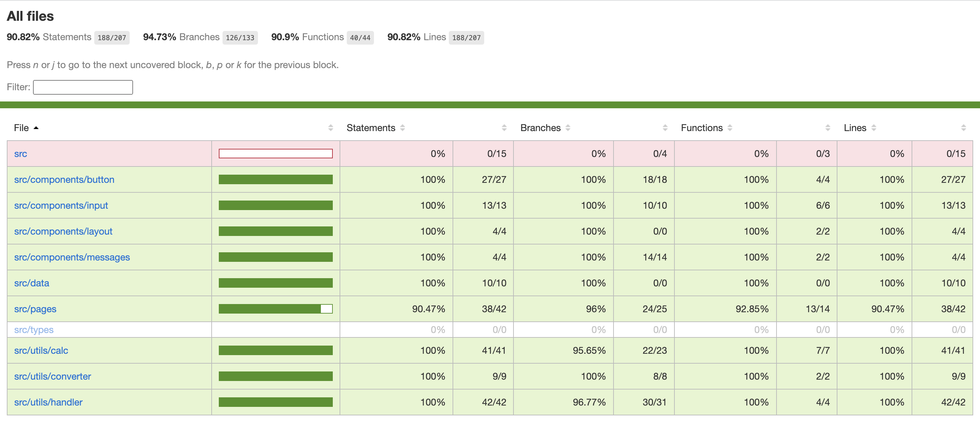Sort files by Lines coverage
The width and height of the screenshot is (980, 429).
(874, 128)
